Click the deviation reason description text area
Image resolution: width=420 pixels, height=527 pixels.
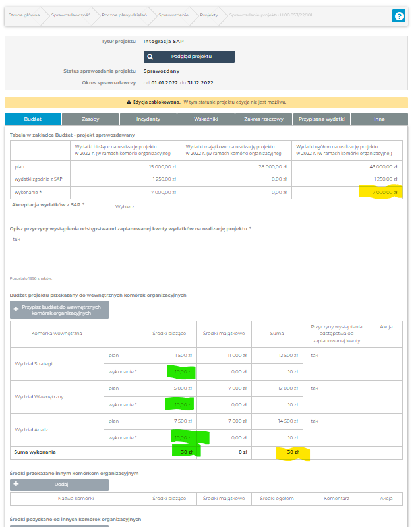[206, 254]
